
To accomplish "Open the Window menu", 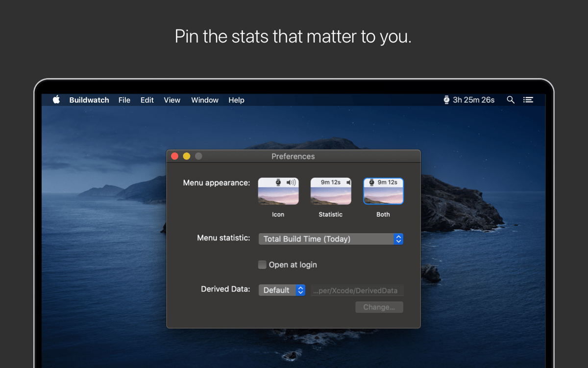I will point(204,100).
